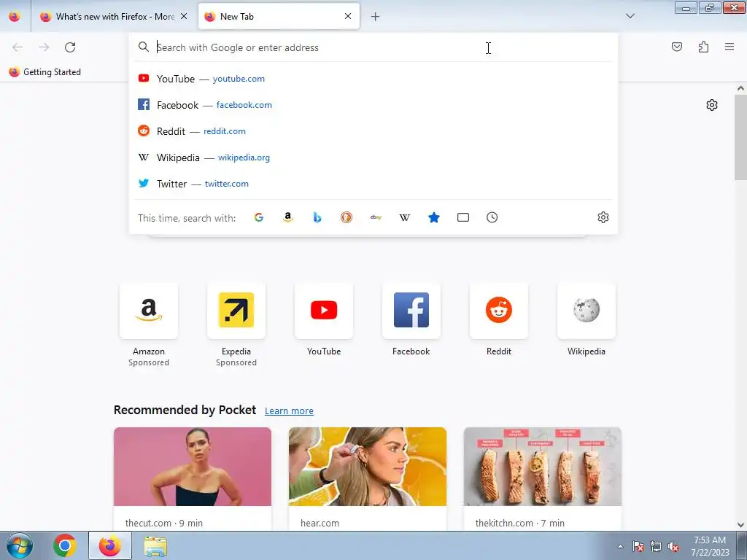The height and width of the screenshot is (560, 747).
Task: Search open tabs with the tab icon
Action: pos(463,217)
